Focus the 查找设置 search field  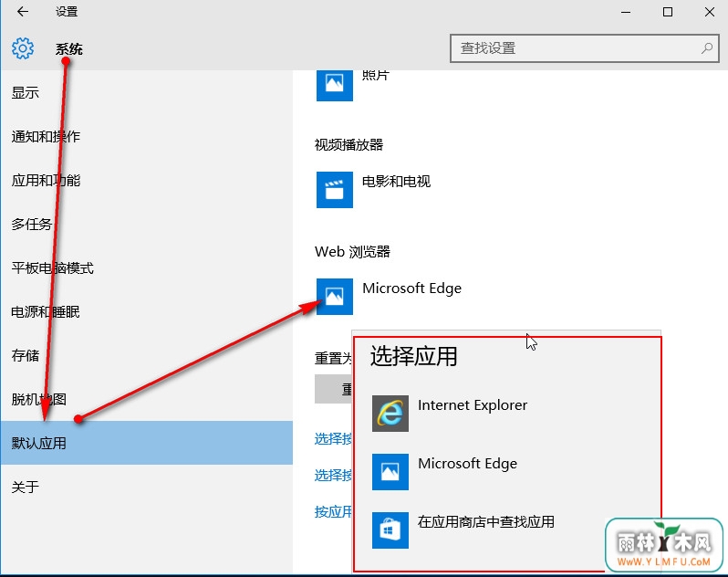pos(584,47)
